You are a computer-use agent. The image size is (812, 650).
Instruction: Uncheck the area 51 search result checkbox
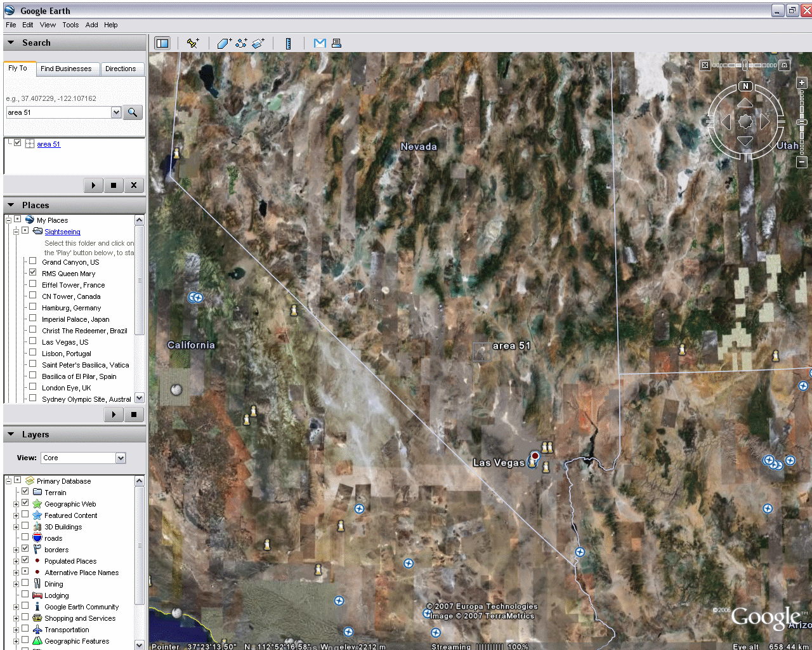click(18, 143)
